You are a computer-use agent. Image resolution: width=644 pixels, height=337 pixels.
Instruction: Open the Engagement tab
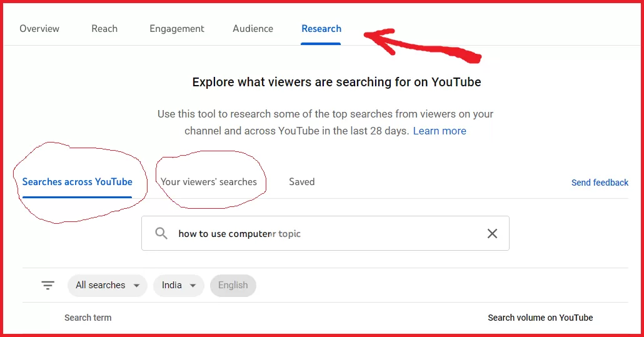[x=176, y=29]
